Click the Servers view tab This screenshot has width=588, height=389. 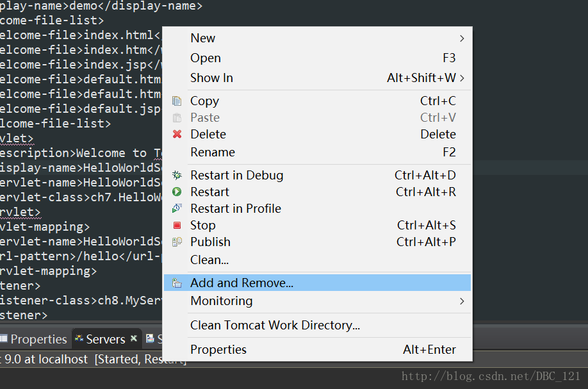[x=102, y=339]
